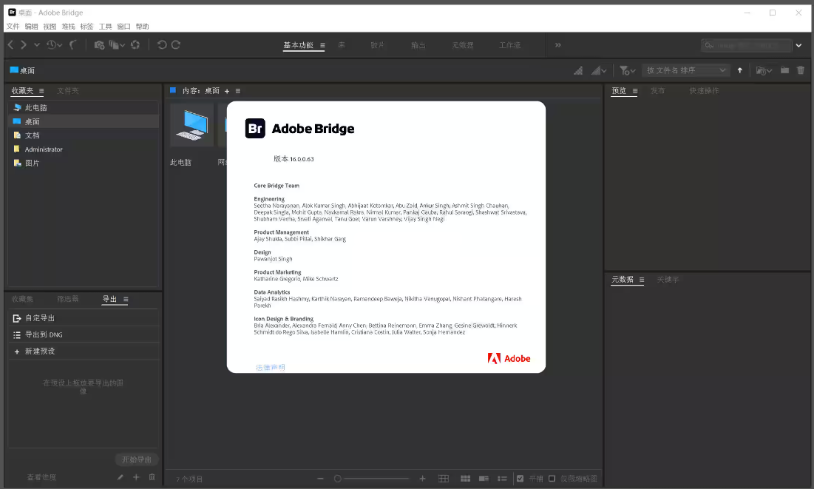814x489 pixels.
Task: Open the 文件 menu
Action: click(x=13, y=26)
